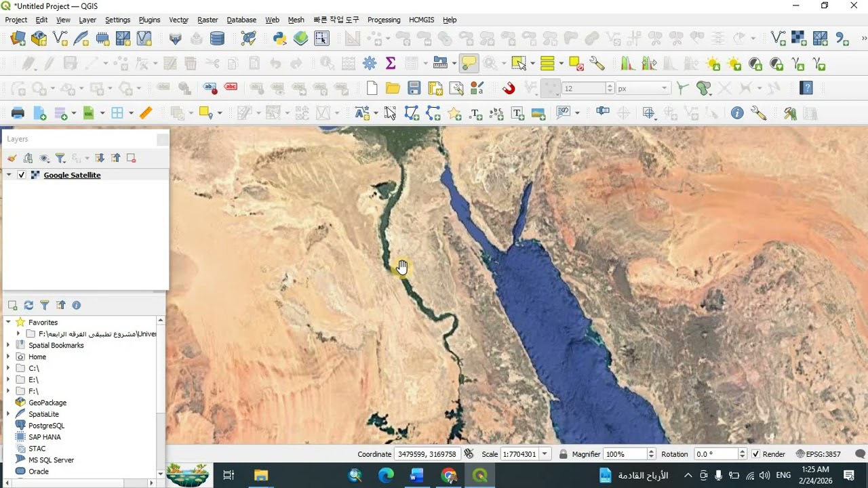Open Chrome from the taskbar
Viewport: 868px width, 488px height.
[448, 476]
